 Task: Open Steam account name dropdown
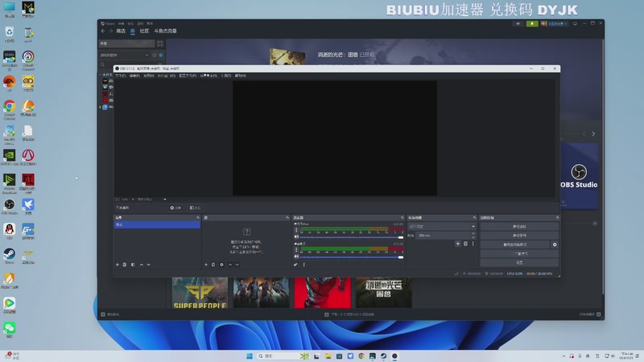[x=557, y=24]
